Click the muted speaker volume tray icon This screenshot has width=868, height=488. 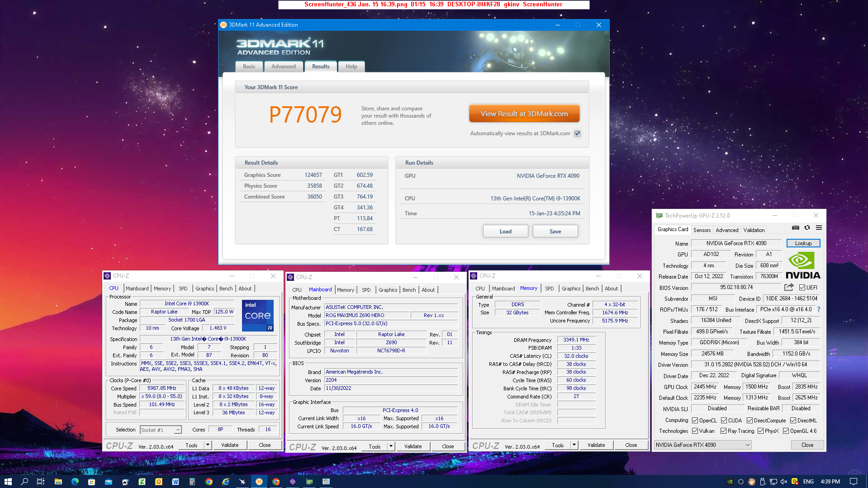tap(784, 482)
